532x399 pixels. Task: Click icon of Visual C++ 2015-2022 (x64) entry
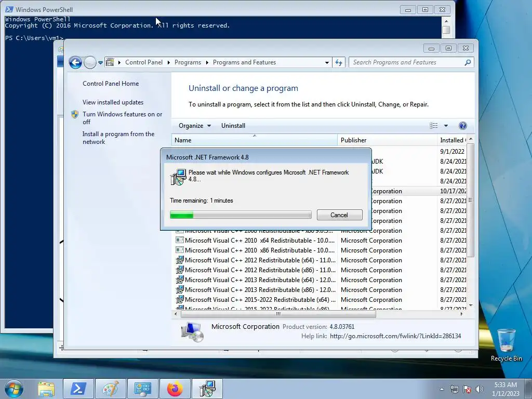(x=179, y=300)
